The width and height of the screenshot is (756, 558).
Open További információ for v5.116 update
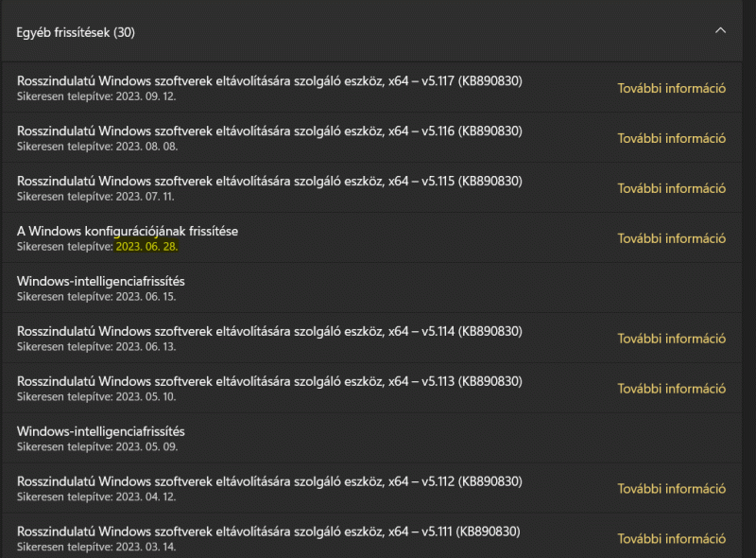click(672, 138)
